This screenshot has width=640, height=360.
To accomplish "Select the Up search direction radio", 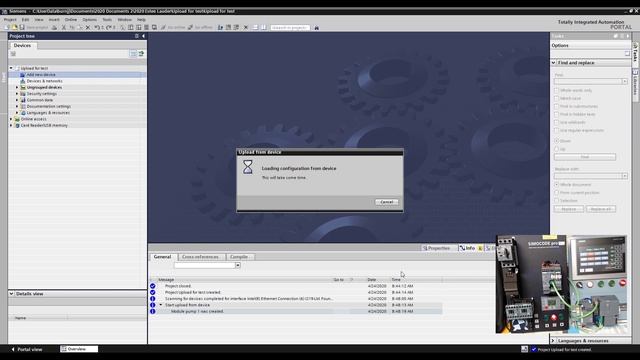I will pos(556,149).
